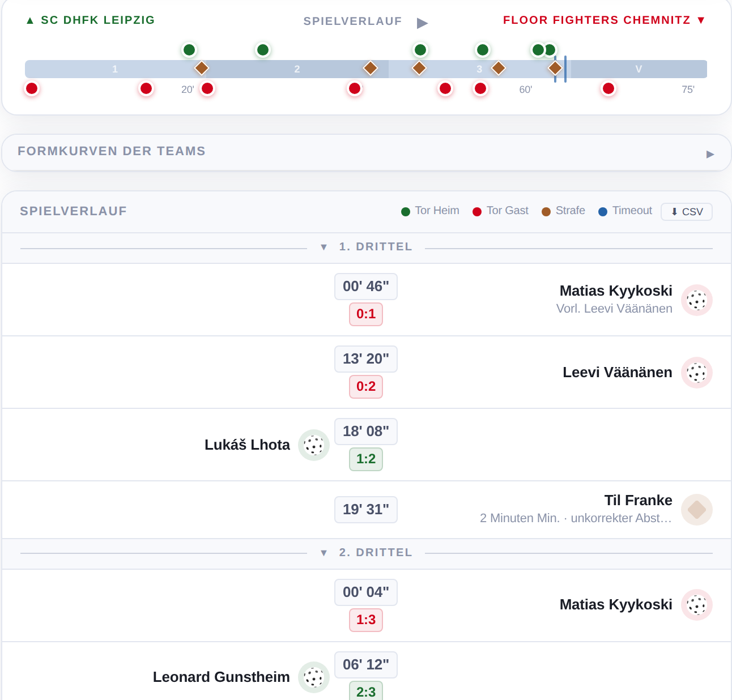Click the time chip 00' 04"
732x700 pixels.
(366, 592)
